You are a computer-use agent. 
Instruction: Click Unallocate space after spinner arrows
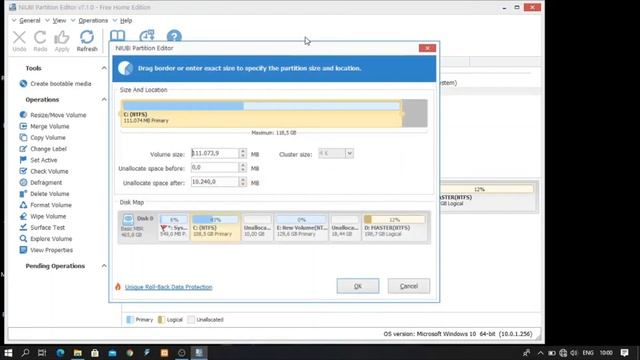coord(243,182)
